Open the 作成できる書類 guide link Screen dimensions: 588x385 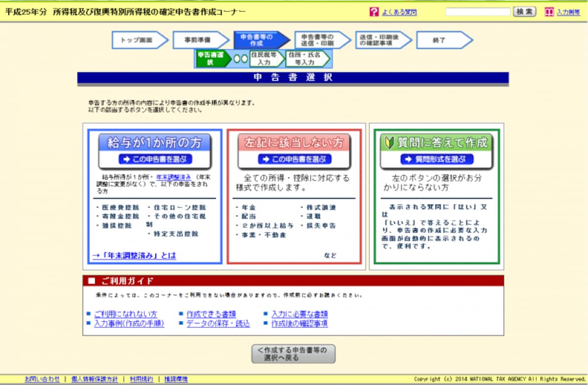(x=211, y=314)
